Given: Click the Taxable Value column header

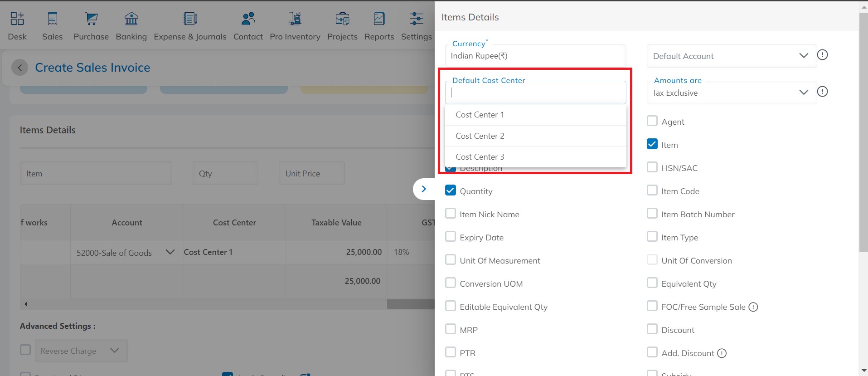Looking at the screenshot, I should click(336, 223).
